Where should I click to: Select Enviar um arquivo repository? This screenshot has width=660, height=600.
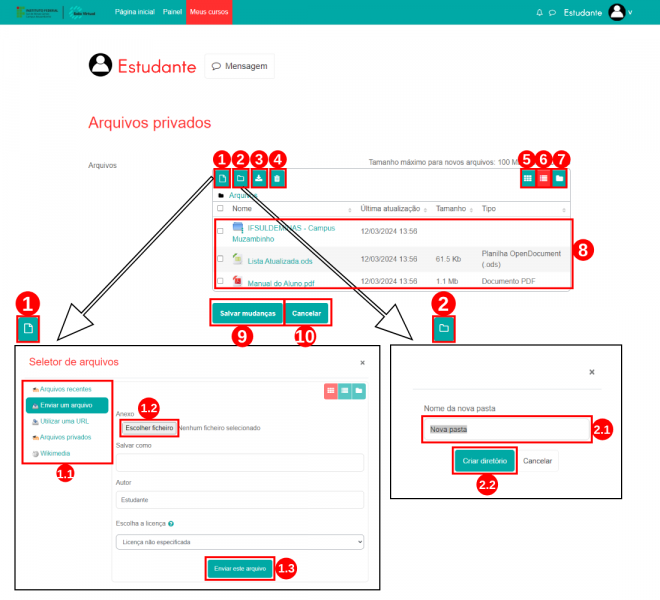click(x=67, y=405)
